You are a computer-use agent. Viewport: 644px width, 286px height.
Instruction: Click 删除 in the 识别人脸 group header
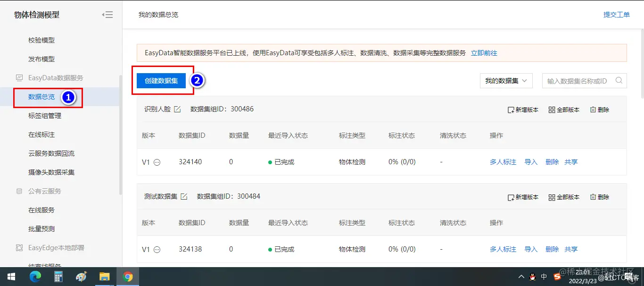pos(599,109)
